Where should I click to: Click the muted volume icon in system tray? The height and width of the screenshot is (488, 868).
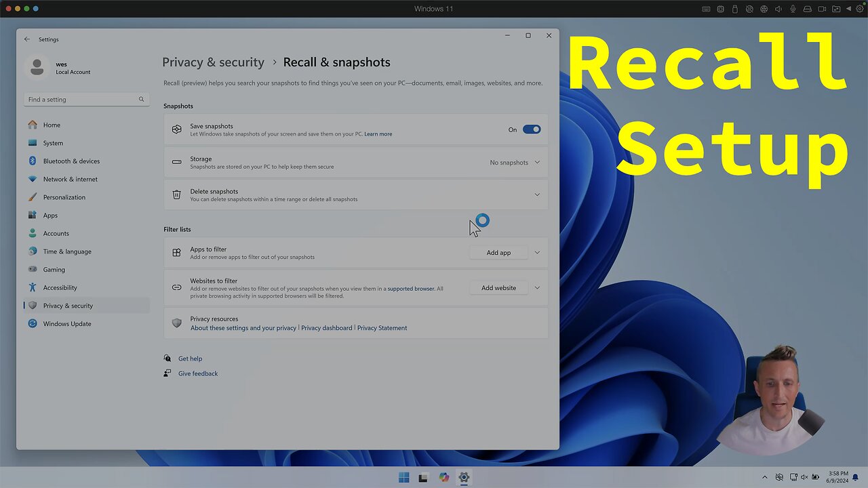[x=804, y=477]
